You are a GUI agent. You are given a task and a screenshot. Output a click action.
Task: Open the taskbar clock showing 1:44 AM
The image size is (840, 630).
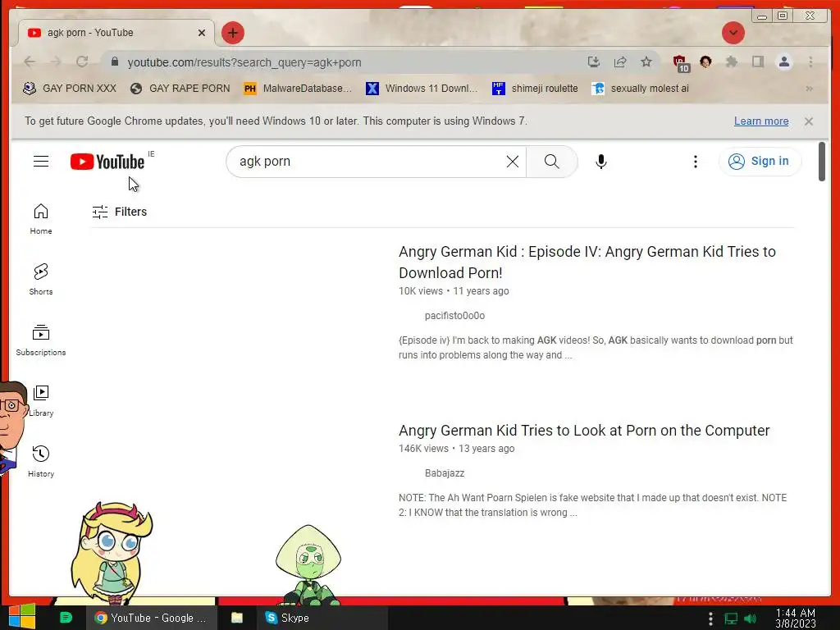796,619
